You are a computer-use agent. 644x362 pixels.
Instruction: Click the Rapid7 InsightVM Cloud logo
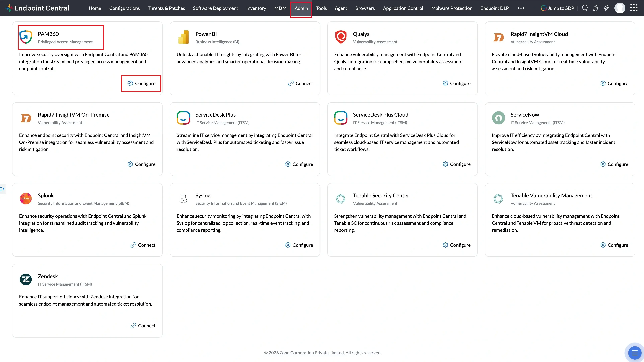point(498,37)
